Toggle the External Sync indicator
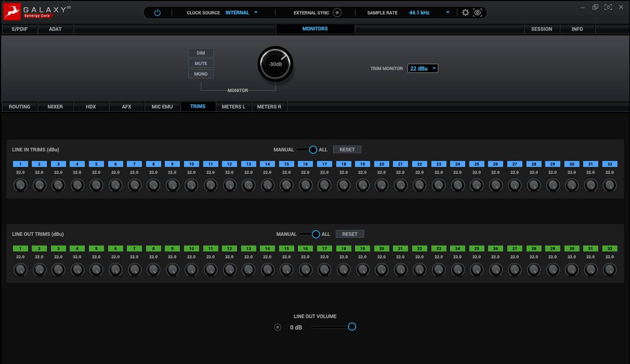 click(337, 13)
